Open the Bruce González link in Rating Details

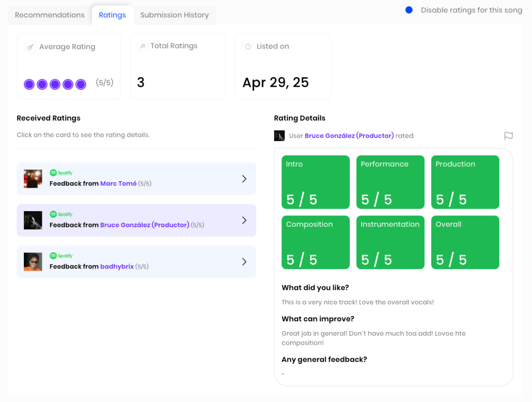[x=349, y=136]
